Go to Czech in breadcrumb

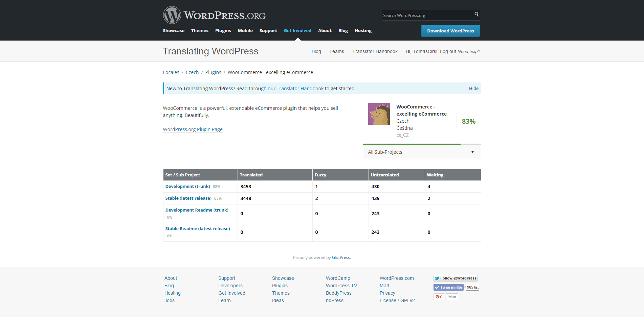point(192,72)
